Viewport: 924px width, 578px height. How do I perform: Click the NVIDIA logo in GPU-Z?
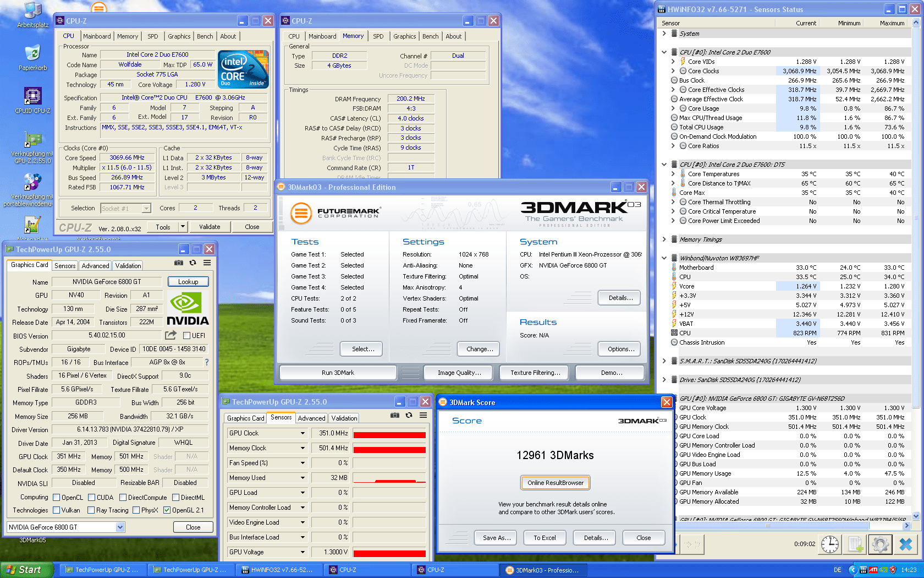[x=188, y=309]
